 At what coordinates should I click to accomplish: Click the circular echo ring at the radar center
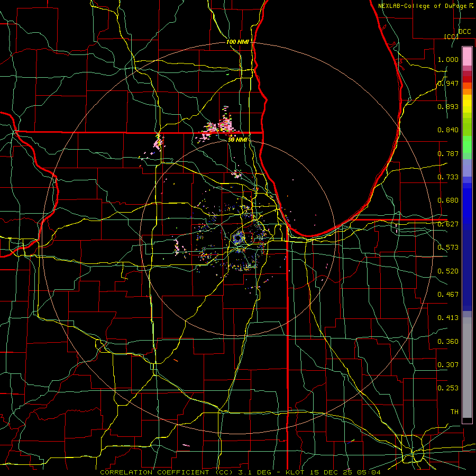pos(239,237)
